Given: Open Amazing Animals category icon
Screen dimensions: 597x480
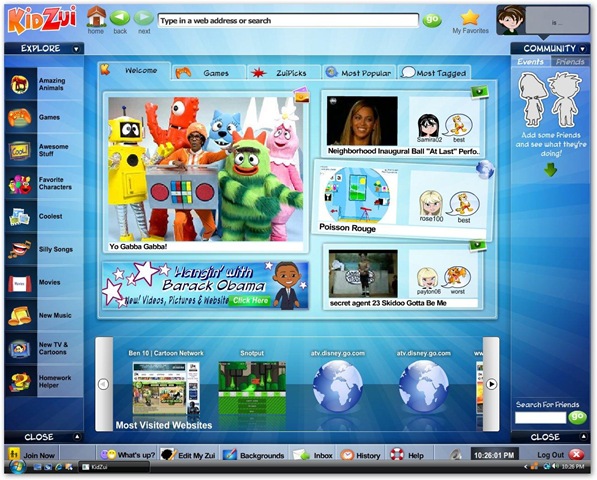Looking at the screenshot, I should [20, 84].
